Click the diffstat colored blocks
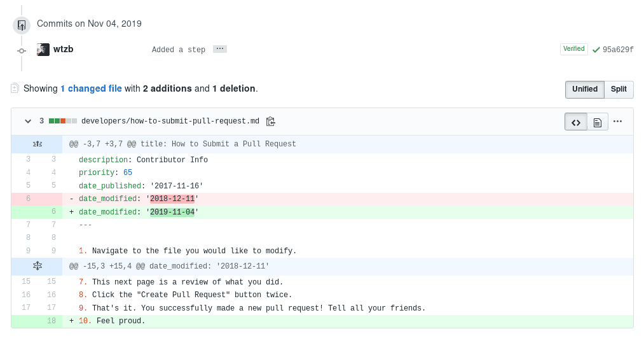This screenshot has width=644, height=343. (63, 121)
